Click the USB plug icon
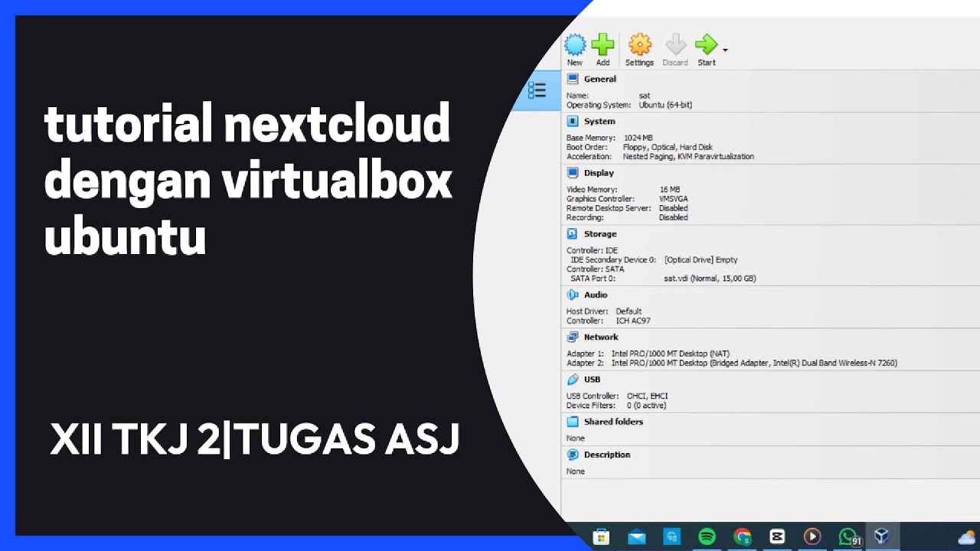The width and height of the screenshot is (980, 551). [573, 379]
